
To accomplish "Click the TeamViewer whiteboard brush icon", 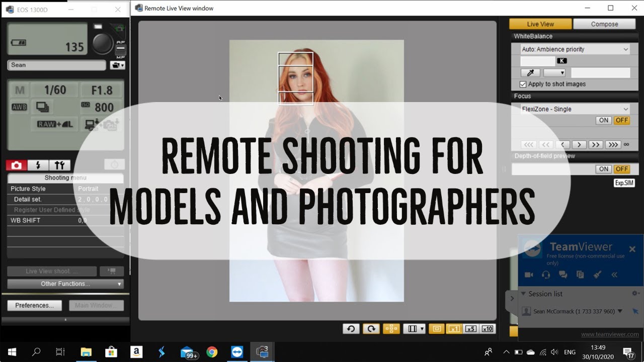I will coord(597,275).
